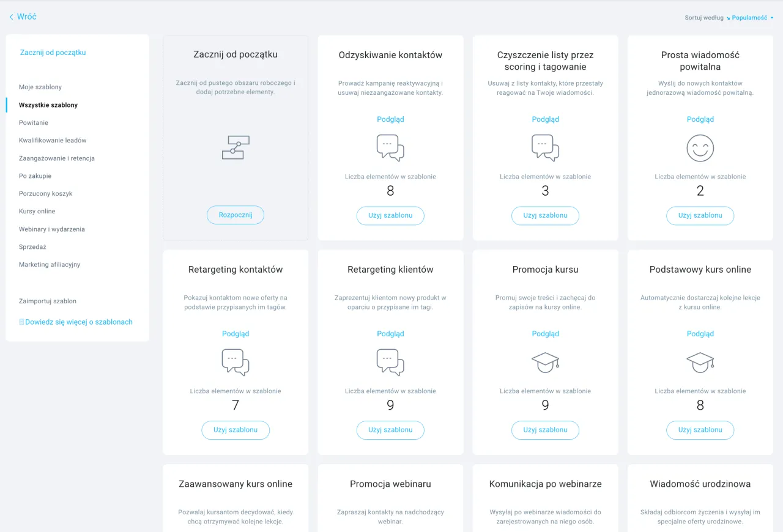Click the smiley icon on Prosta wiadomość powitalna
The height and width of the screenshot is (532, 783).
coord(700,148)
